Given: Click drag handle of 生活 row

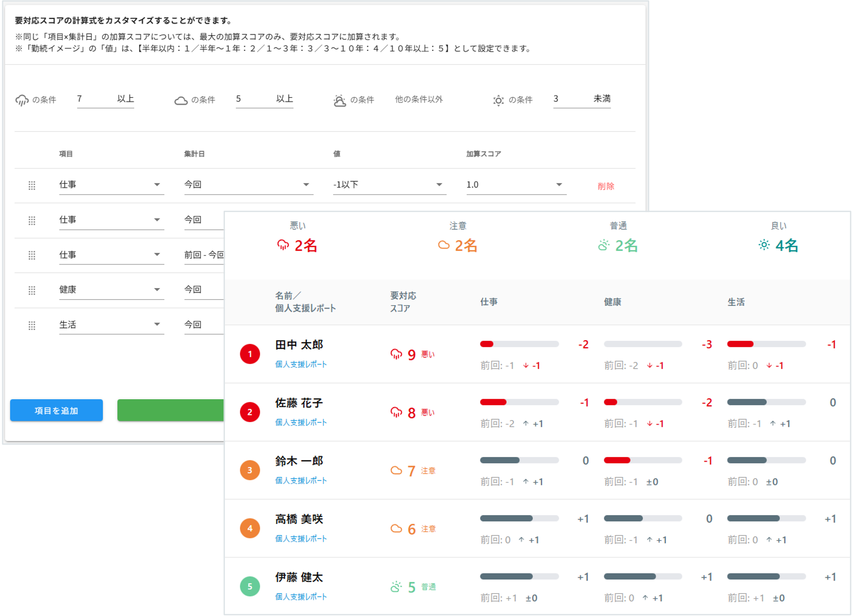Looking at the screenshot, I should pyautogui.click(x=32, y=325).
